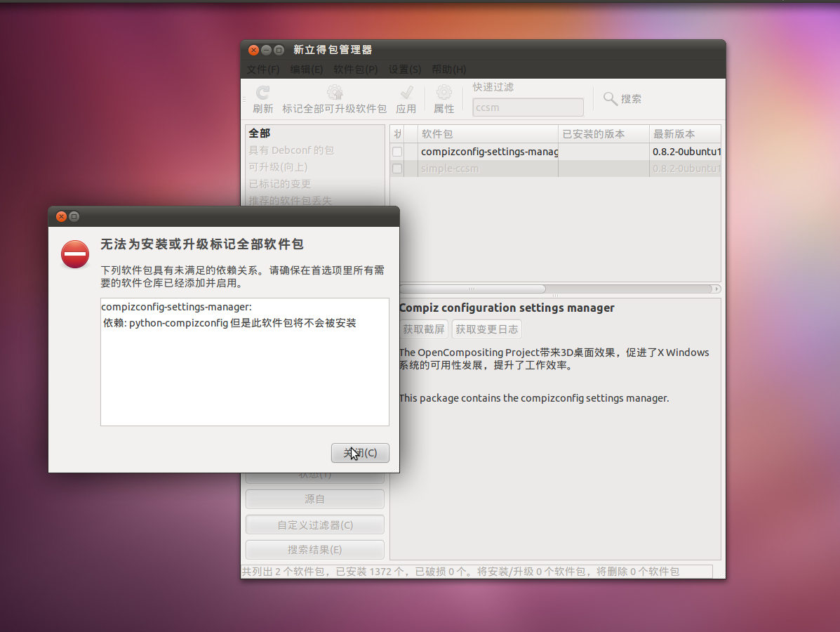
Task: Click the 源自 filter button
Action: (x=315, y=499)
